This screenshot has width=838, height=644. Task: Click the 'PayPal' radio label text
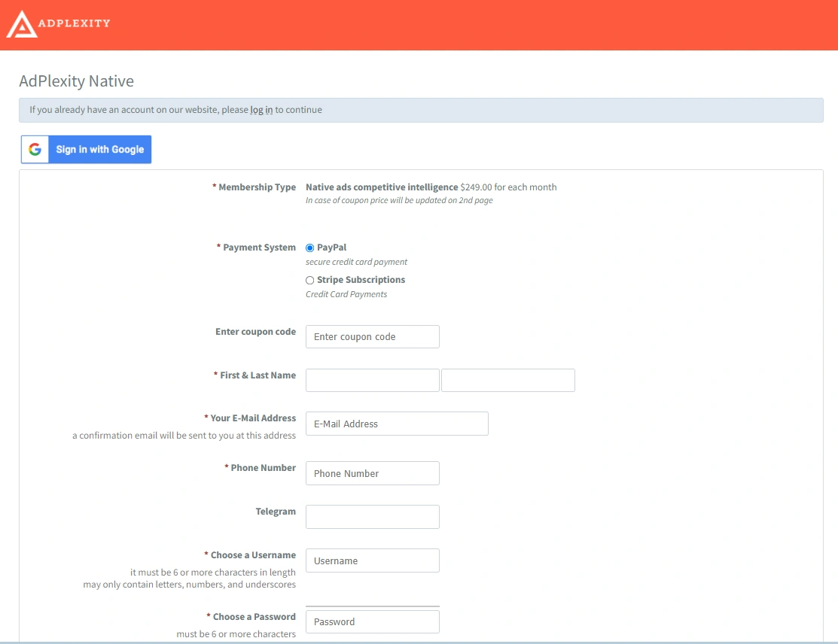click(x=332, y=248)
